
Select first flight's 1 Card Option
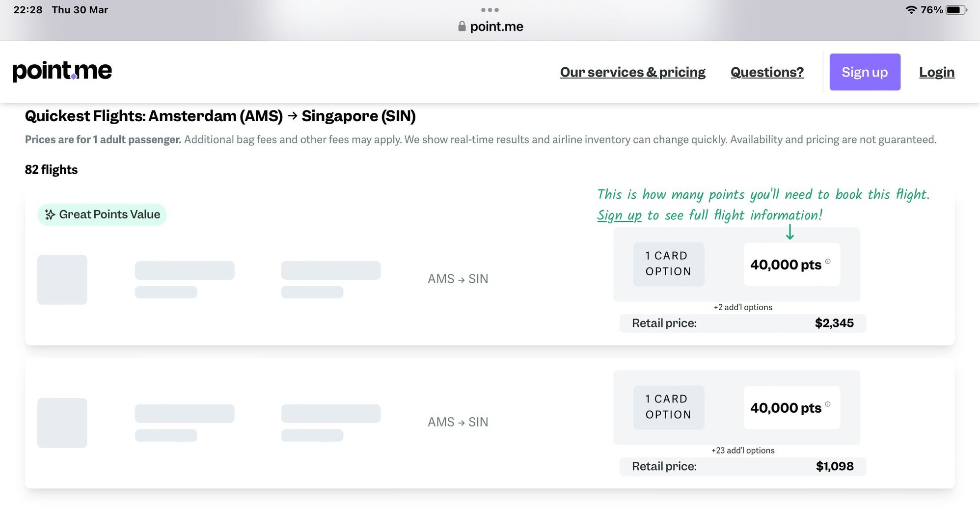point(668,264)
